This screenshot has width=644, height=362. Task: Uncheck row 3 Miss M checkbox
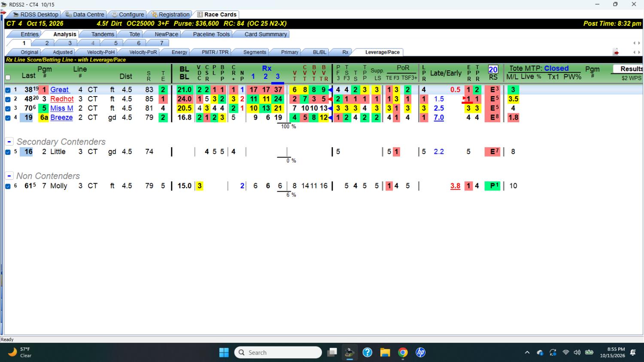pyautogui.click(x=8, y=109)
